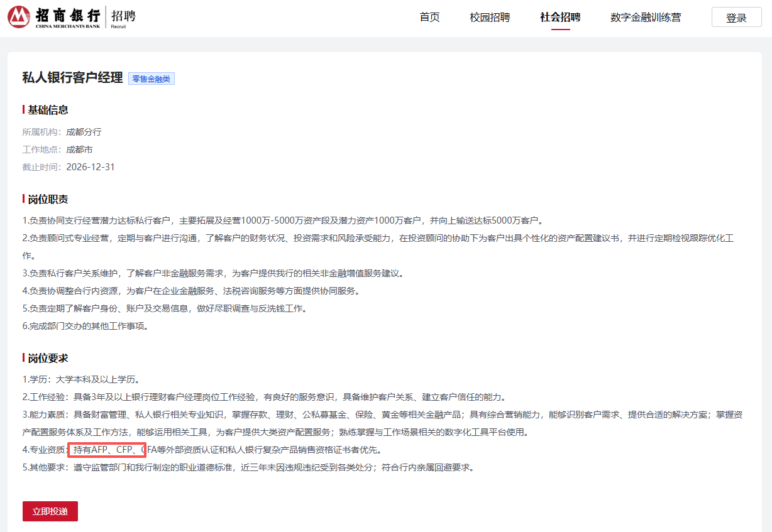Click duty line 6 完成部门交办的其他工作事项

tap(85, 326)
